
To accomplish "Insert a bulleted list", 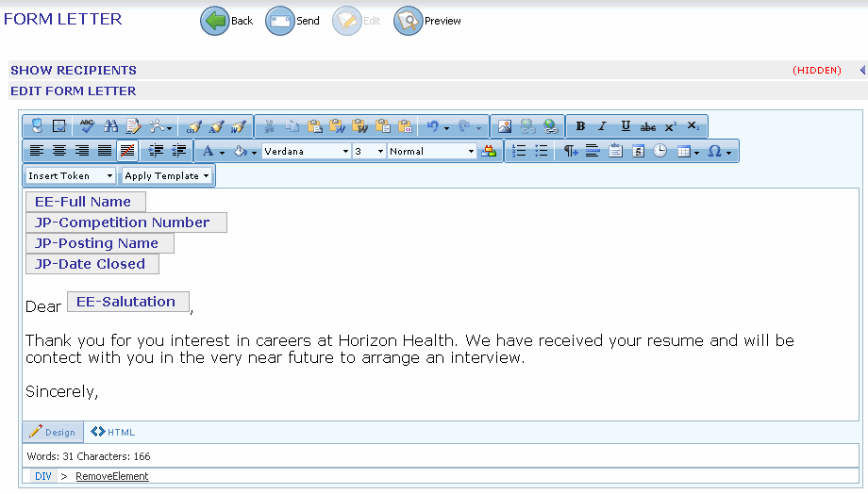I will tap(542, 151).
